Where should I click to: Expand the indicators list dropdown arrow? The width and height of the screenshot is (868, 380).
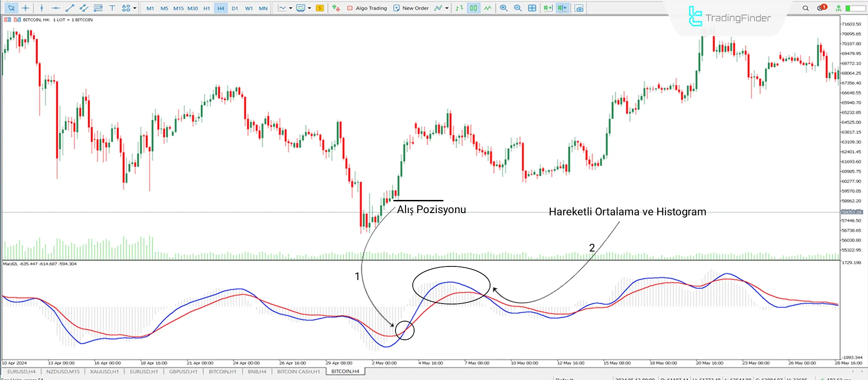click(x=447, y=8)
